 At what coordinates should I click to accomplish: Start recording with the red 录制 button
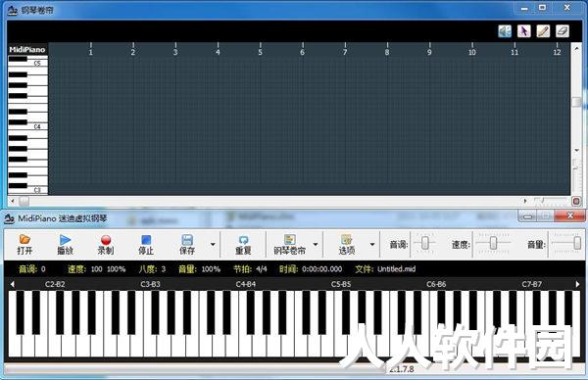pos(106,244)
